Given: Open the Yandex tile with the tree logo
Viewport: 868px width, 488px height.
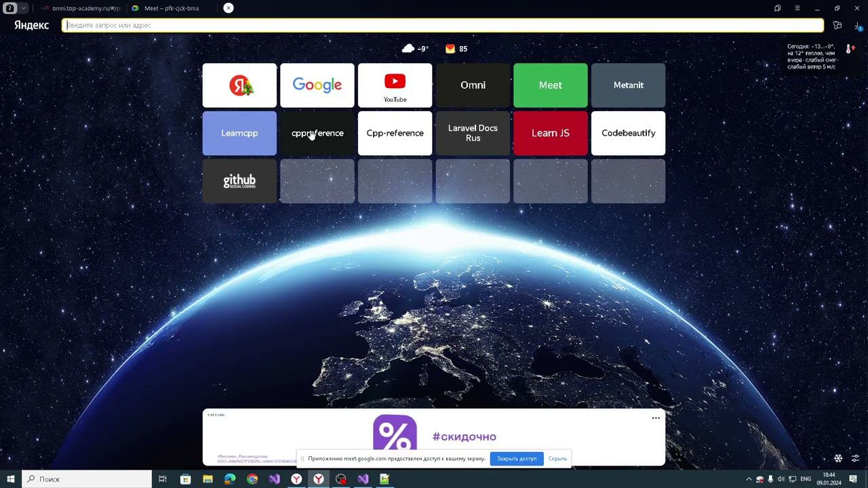Looking at the screenshot, I should tap(239, 85).
